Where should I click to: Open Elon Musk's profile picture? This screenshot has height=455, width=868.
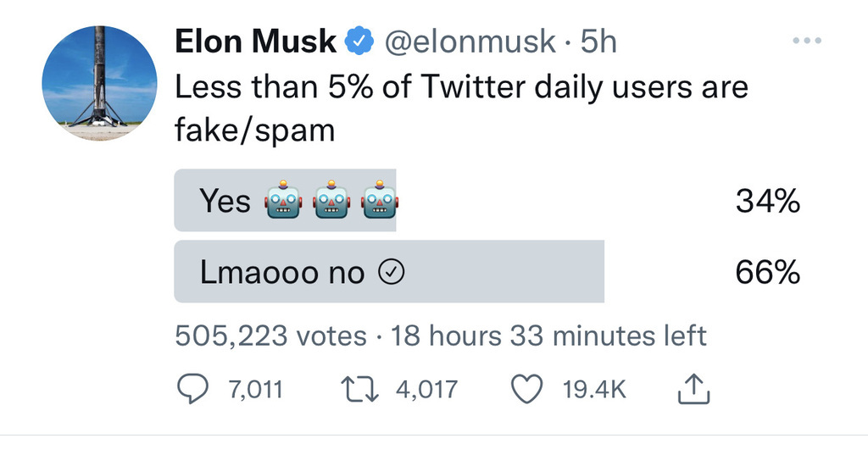click(x=100, y=82)
